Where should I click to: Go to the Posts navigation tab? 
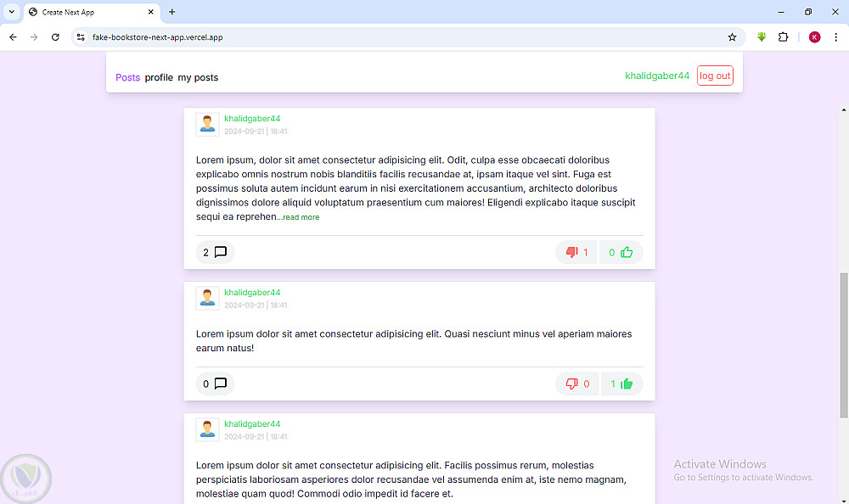(x=128, y=77)
